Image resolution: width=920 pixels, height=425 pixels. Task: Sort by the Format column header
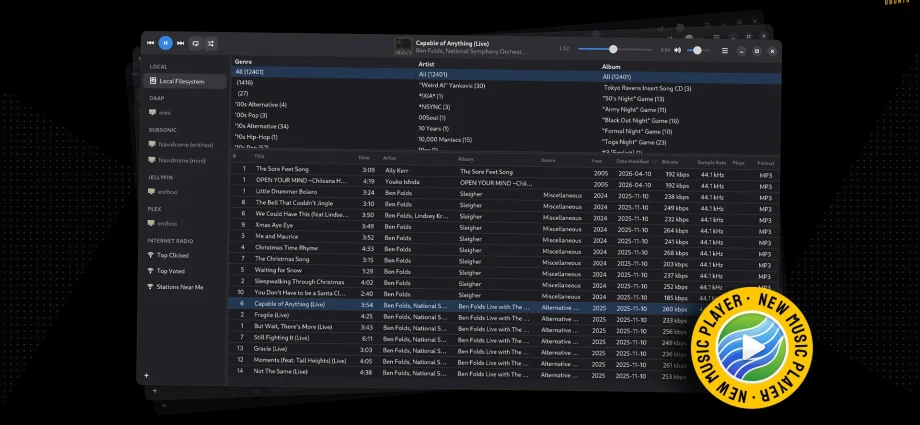(x=766, y=163)
